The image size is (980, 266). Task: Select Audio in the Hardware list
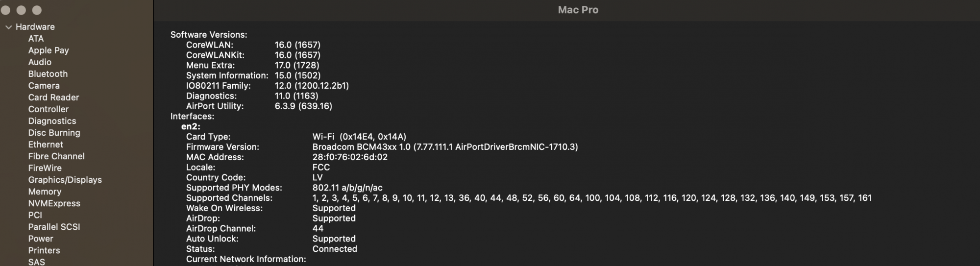click(40, 62)
